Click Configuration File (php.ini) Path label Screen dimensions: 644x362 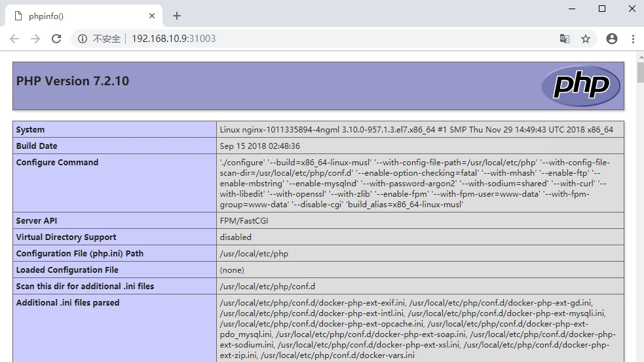(x=80, y=254)
